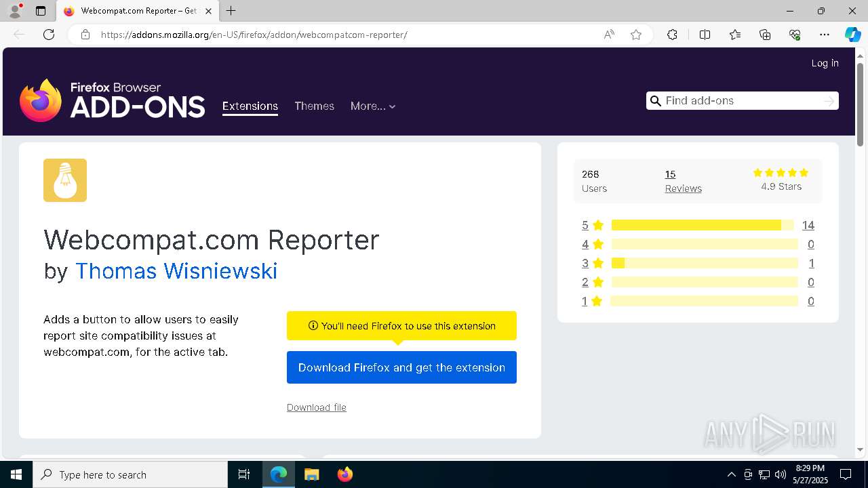
Task: Click the 3-star rating bar
Action: point(705,263)
